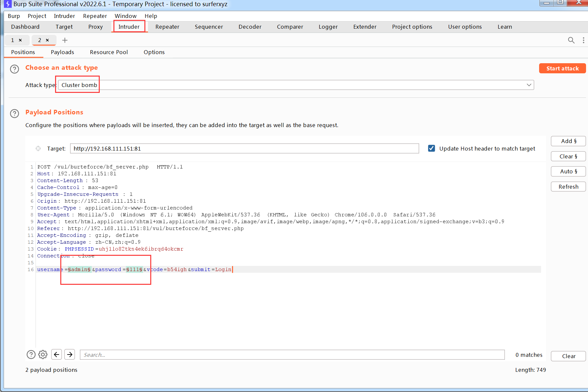Image resolution: width=588 pixels, height=392 pixels.
Task: Add a new Intruder tab with plus icon
Action: coord(65,40)
